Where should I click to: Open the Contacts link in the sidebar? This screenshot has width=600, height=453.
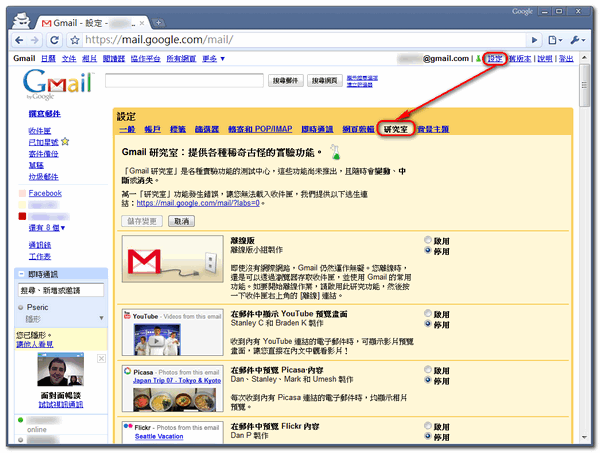(39, 245)
